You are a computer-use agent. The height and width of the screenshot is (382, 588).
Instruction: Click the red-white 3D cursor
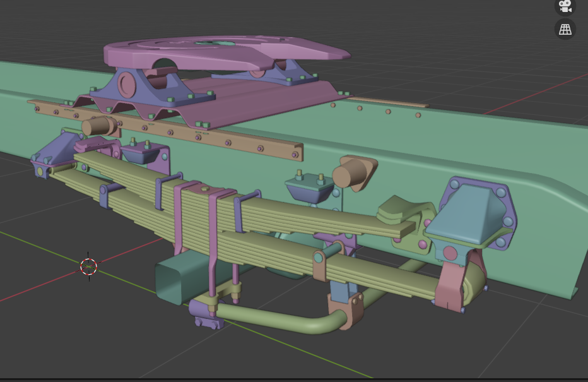[x=89, y=266]
